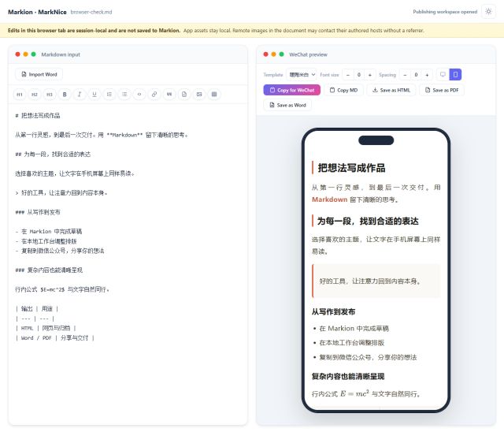
Task: Switch preview to mobile phone view
Action: click(455, 75)
